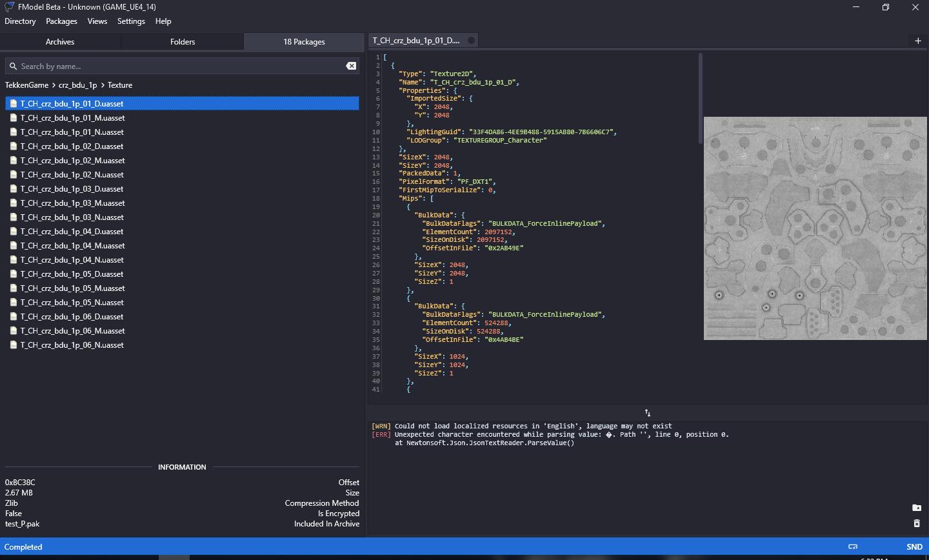The image size is (929, 560).
Task: Click the texture preview thumbnail on the right
Action: click(x=815, y=227)
